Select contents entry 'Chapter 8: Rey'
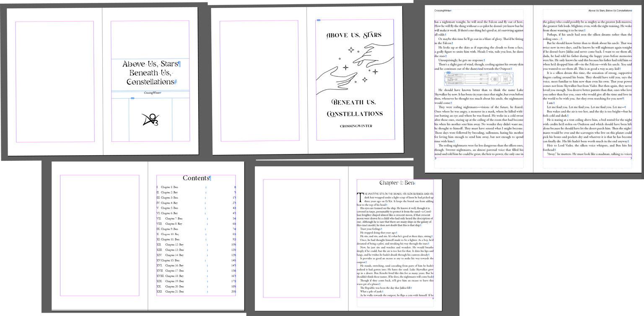 point(174,224)
